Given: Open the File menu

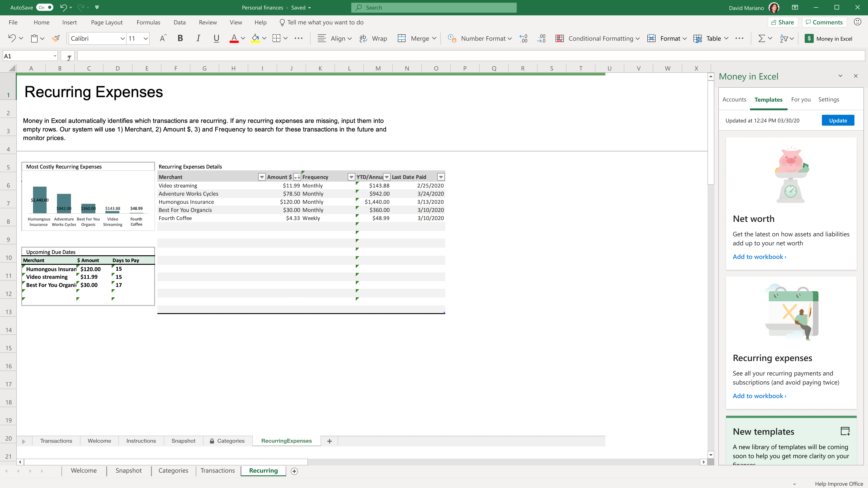Looking at the screenshot, I should (13, 22).
